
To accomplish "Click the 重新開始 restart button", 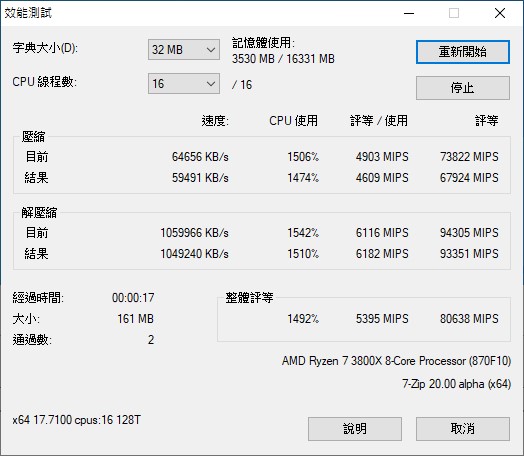I will point(463,52).
